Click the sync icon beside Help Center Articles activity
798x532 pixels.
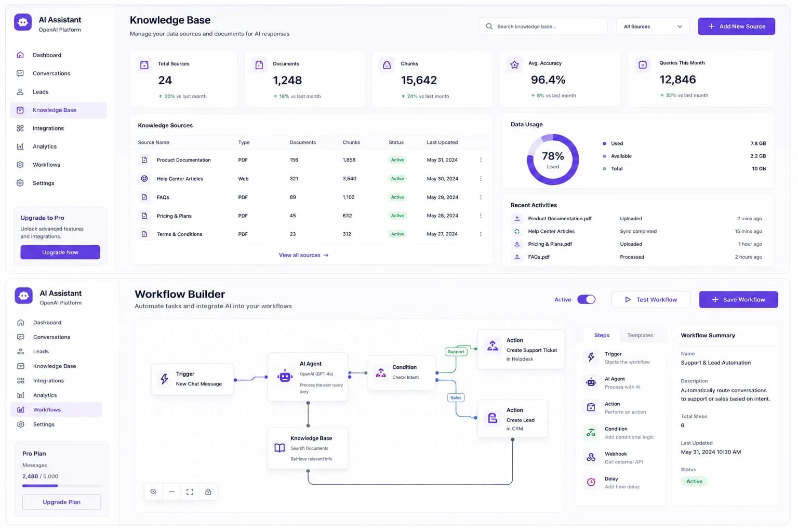tap(517, 232)
